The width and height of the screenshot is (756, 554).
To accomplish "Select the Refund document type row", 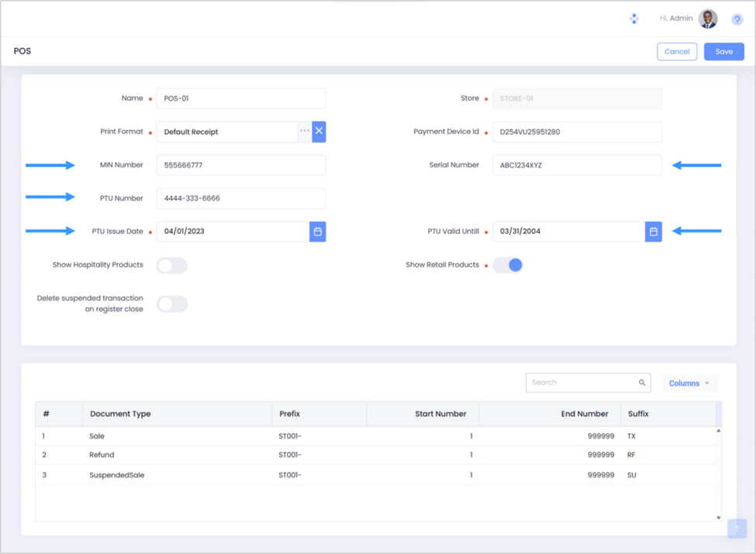I will [x=102, y=455].
